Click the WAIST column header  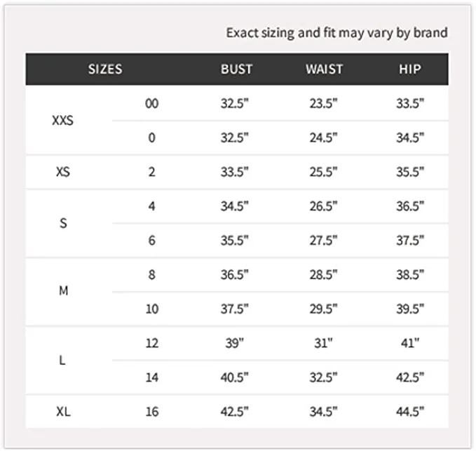(x=324, y=69)
